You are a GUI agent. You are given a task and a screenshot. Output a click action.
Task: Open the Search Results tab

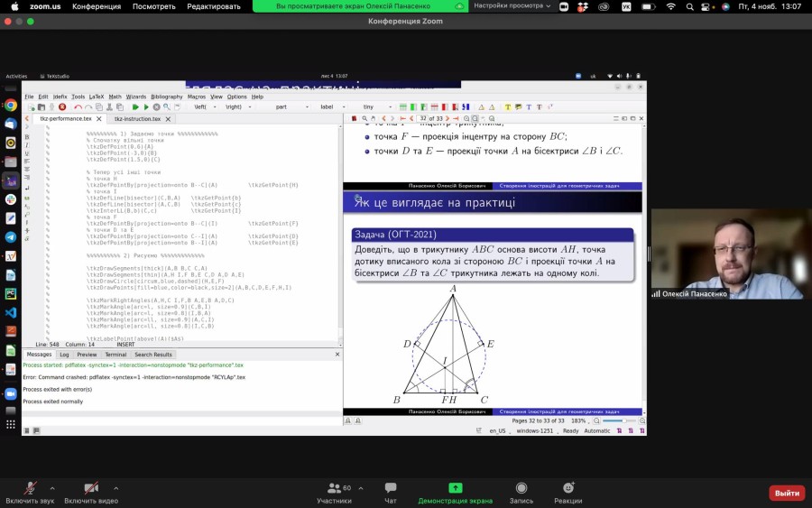pyautogui.click(x=153, y=355)
